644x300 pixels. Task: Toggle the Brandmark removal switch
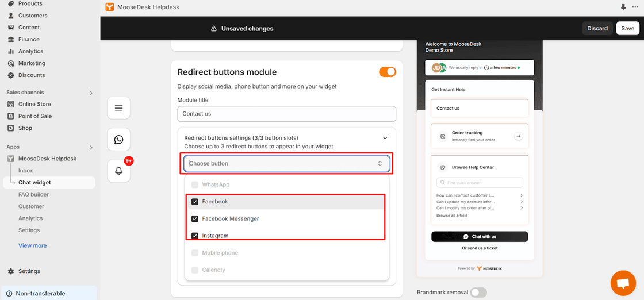478,293
